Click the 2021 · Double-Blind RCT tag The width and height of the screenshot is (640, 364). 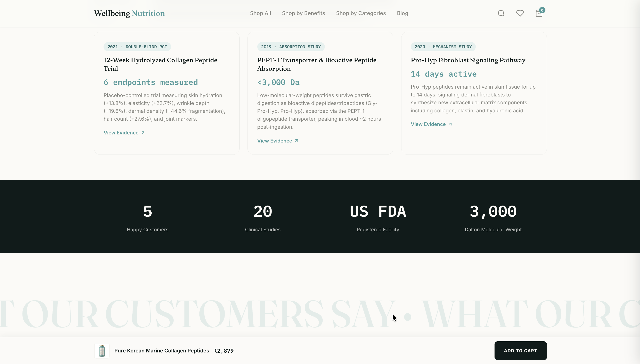point(137,47)
